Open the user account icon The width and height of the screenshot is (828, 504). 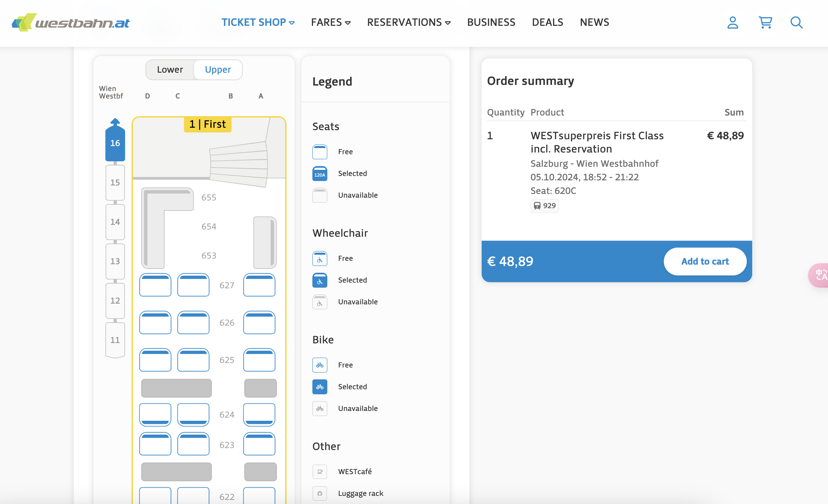(x=732, y=22)
